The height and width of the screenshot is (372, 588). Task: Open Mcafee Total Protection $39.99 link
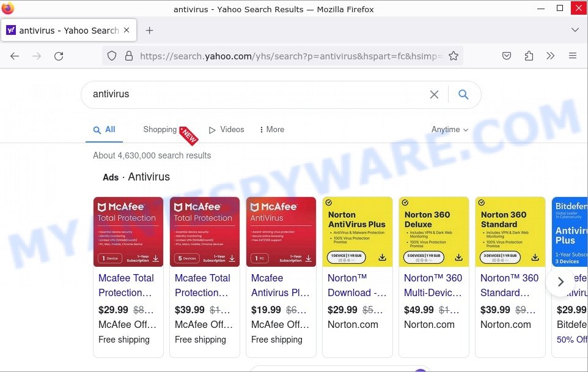pyautogui.click(x=202, y=285)
